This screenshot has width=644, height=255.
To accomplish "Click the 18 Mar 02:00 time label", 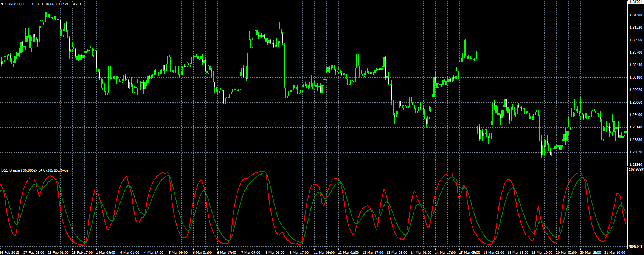I will (x=493, y=252).
